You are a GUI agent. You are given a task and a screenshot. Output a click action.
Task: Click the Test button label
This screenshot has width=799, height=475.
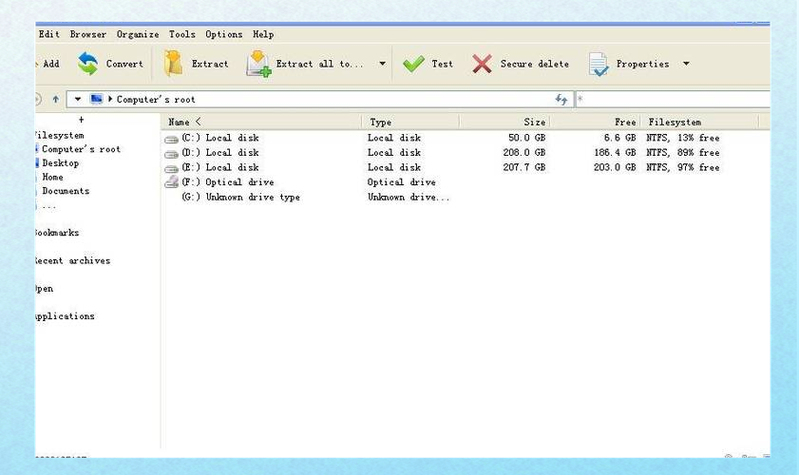[442, 64]
